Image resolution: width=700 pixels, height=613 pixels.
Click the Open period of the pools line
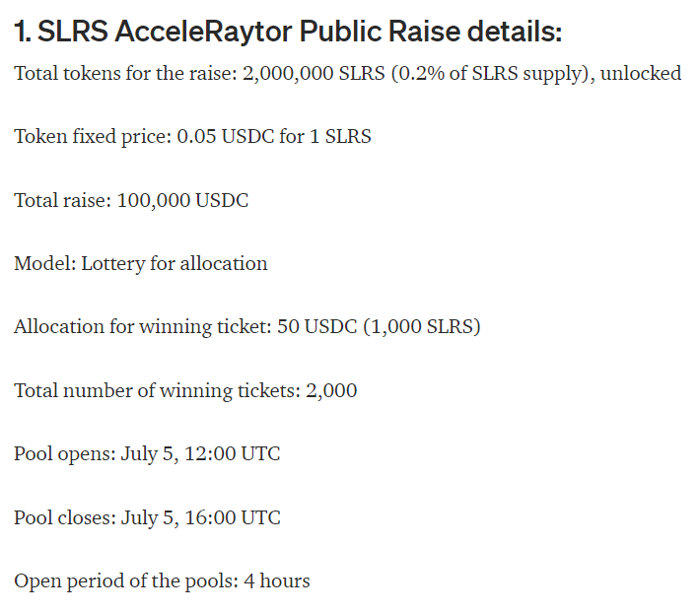[162, 581]
